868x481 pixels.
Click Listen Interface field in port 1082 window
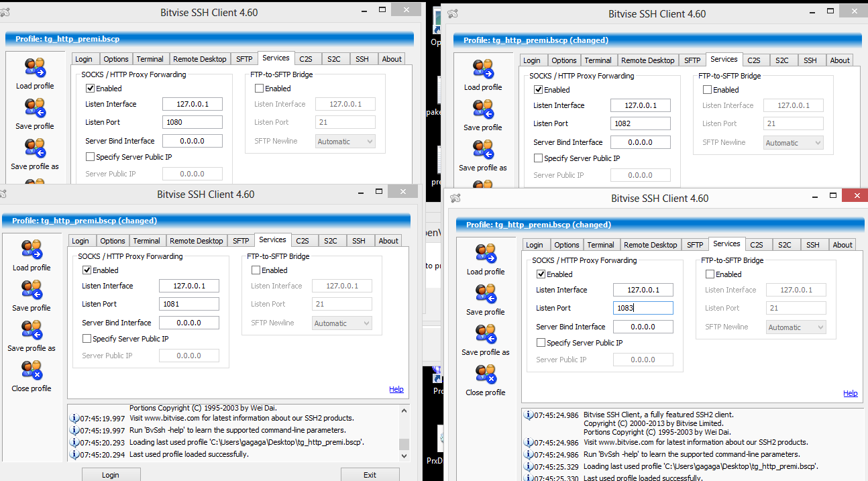tap(641, 105)
